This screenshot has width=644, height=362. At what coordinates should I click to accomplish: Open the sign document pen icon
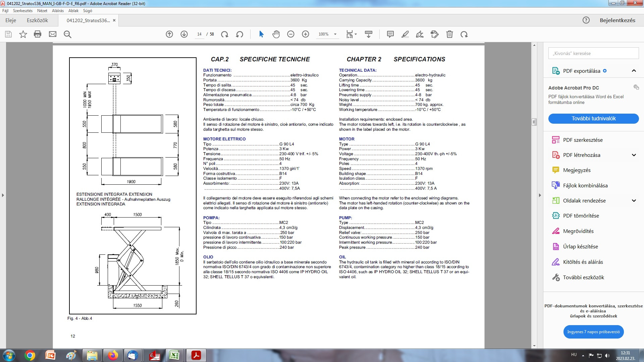420,34
